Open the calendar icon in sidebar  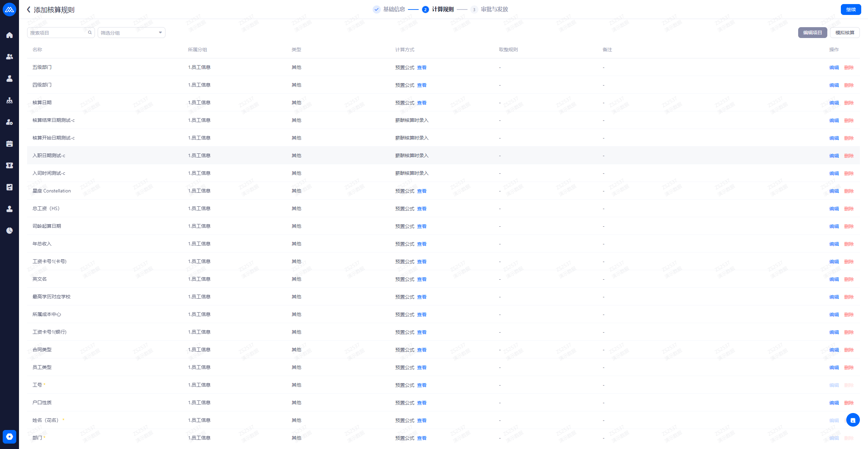[9, 144]
